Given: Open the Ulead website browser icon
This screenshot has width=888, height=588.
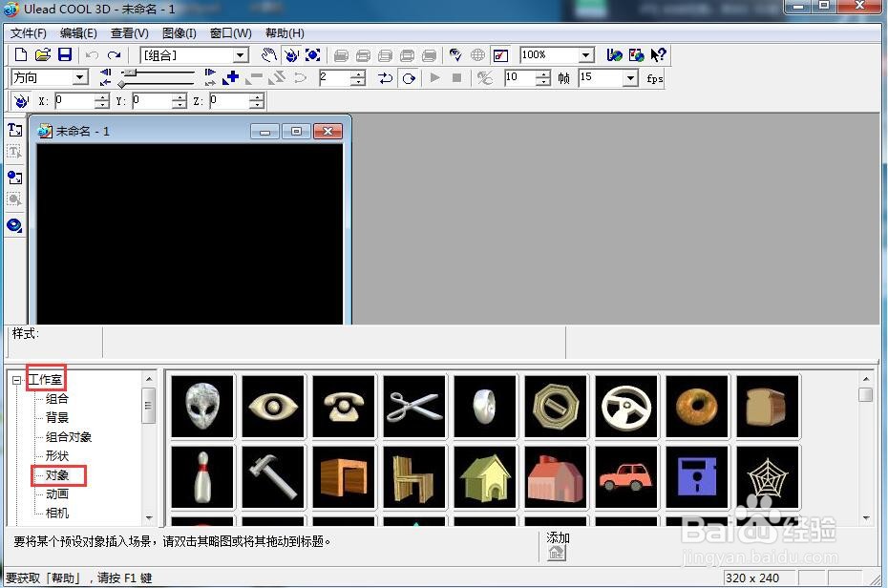Looking at the screenshot, I should (x=614, y=55).
